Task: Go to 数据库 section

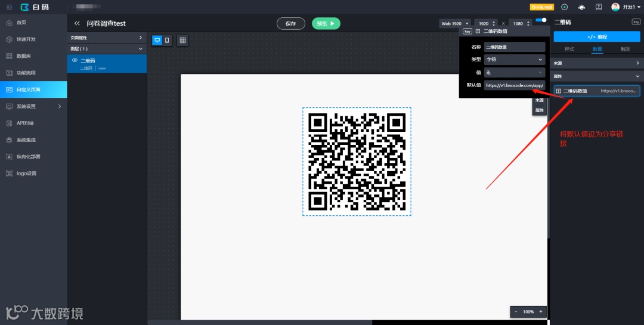Action: point(33,56)
